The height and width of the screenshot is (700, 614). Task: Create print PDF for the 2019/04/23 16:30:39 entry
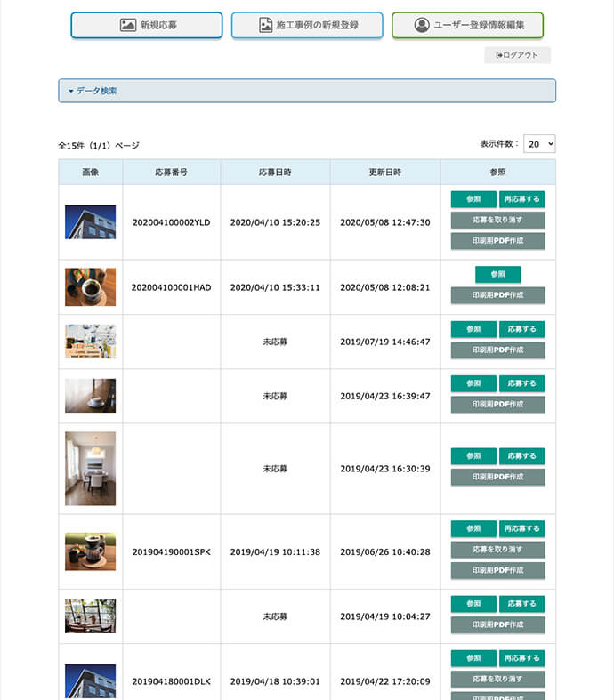(x=497, y=478)
